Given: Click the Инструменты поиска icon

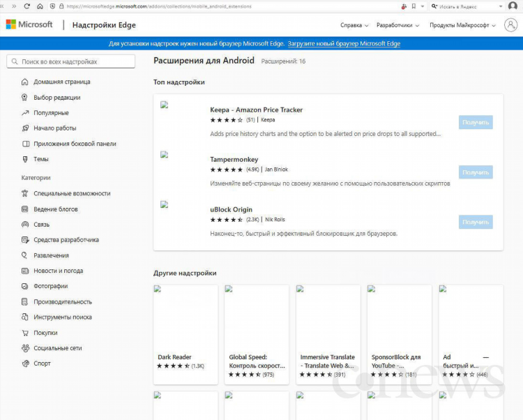Looking at the screenshot, I should [25, 317].
